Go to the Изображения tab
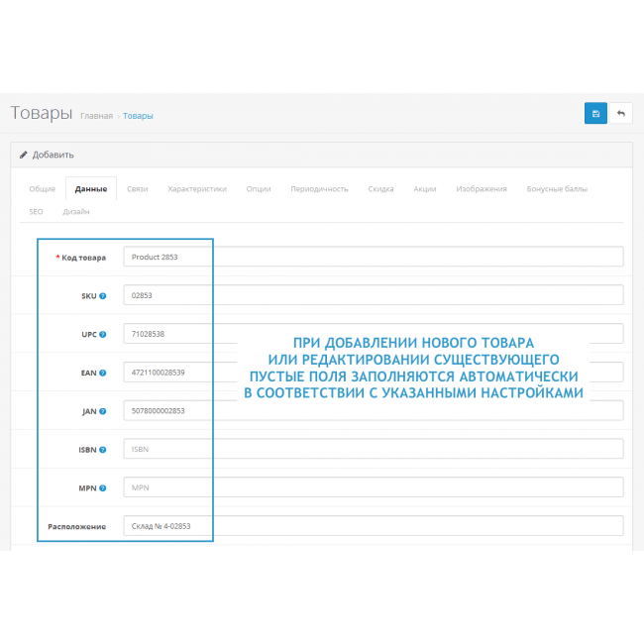644x644 pixels. tap(482, 188)
